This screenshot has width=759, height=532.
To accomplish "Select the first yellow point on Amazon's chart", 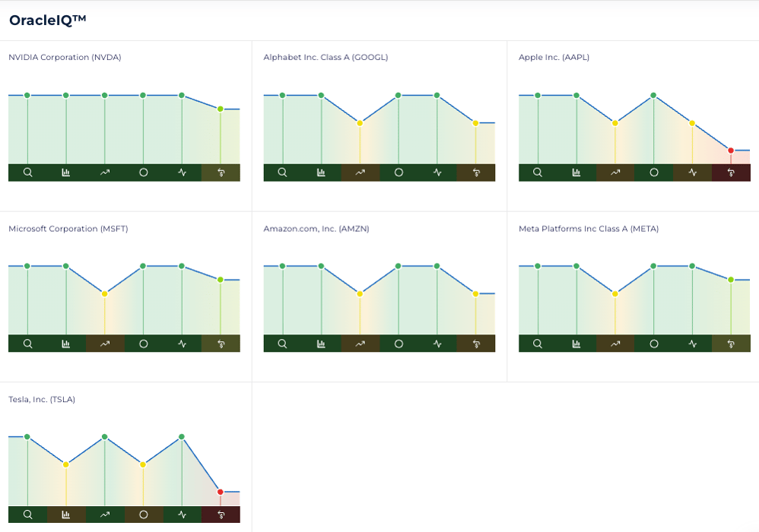I will coord(360,293).
